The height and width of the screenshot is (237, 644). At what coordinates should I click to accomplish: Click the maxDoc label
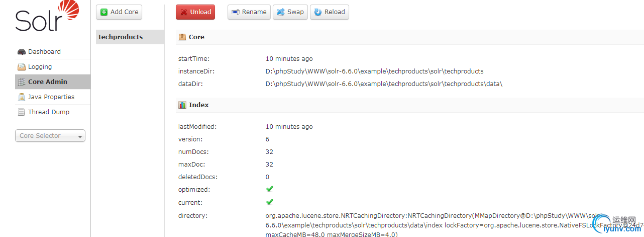(x=192, y=165)
